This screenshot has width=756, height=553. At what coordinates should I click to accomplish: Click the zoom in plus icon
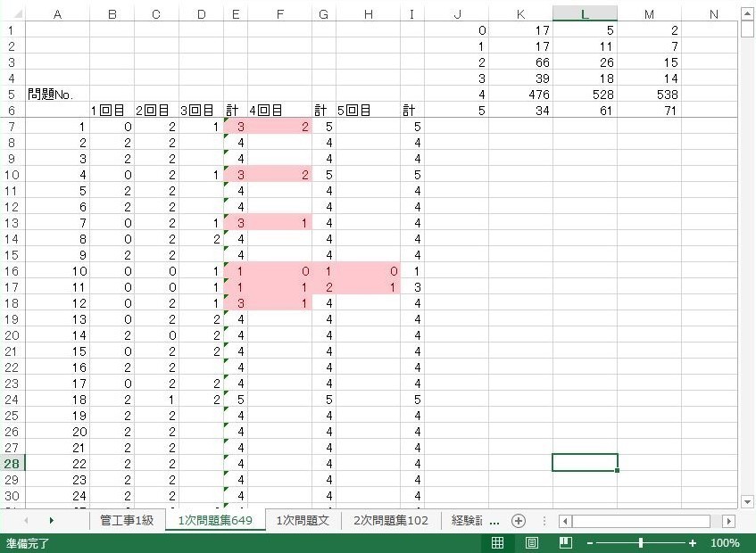[693, 543]
